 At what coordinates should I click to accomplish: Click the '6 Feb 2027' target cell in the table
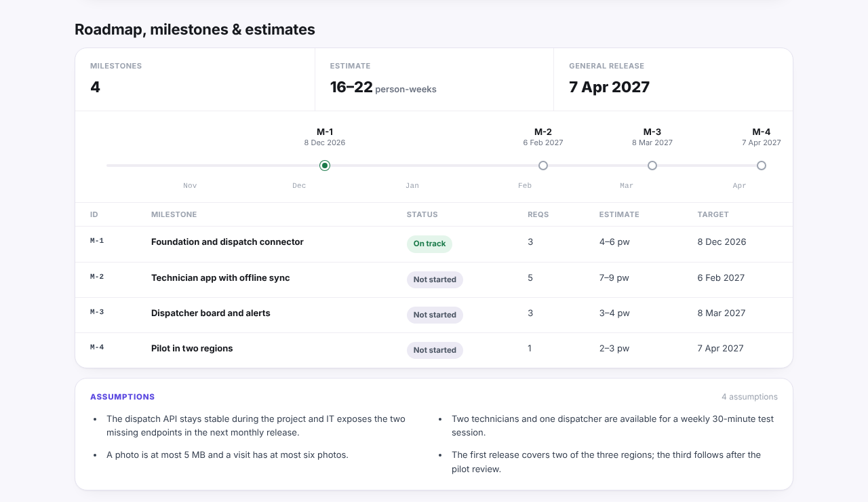point(722,278)
